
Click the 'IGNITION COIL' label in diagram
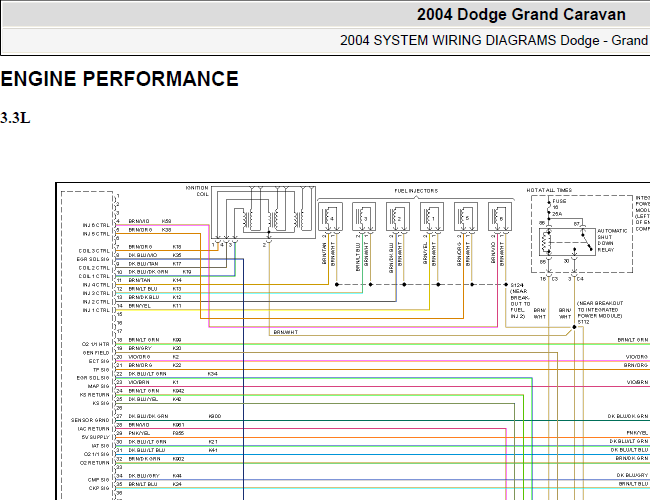[x=197, y=191]
